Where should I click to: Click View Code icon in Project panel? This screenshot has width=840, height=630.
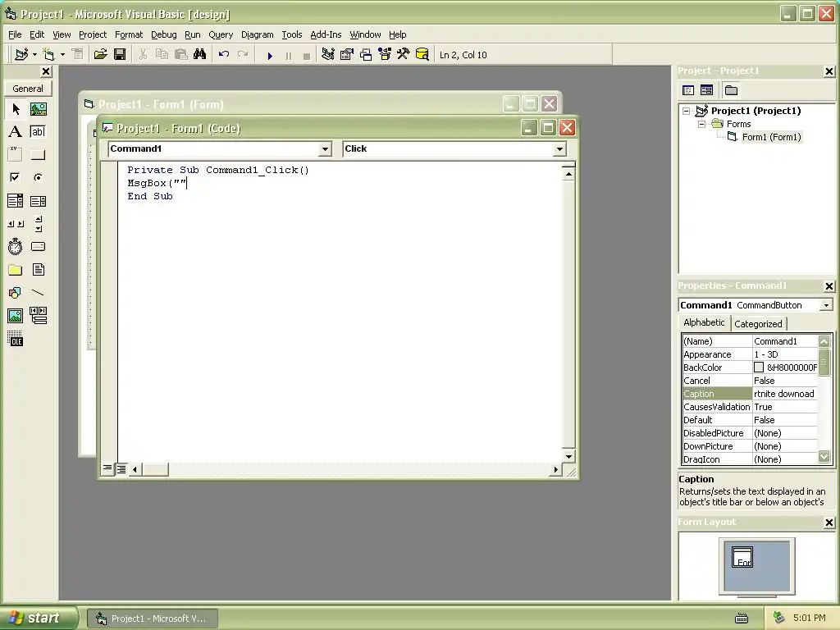[x=688, y=90]
